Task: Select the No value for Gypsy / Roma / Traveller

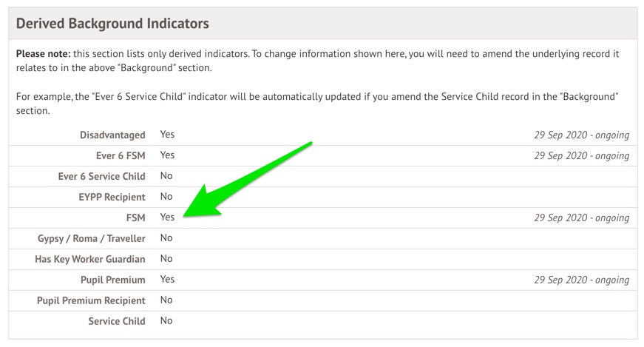Action: click(x=166, y=237)
